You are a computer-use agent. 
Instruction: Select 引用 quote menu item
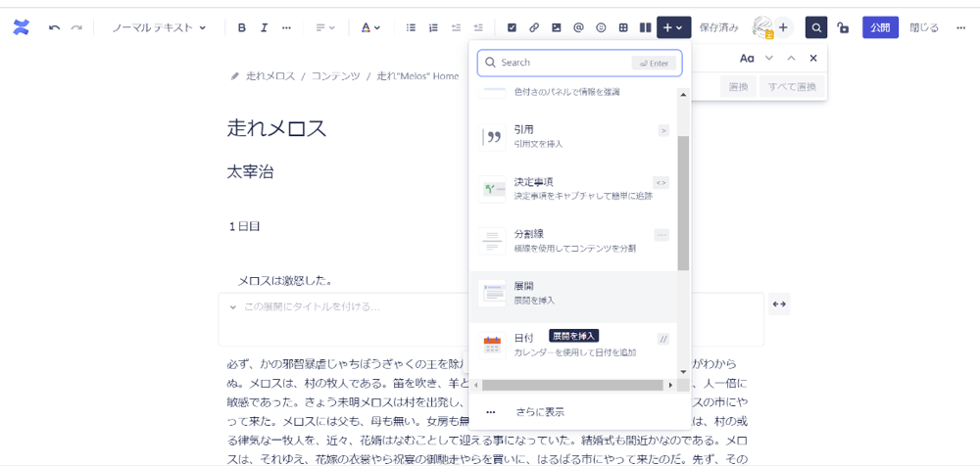point(573,136)
